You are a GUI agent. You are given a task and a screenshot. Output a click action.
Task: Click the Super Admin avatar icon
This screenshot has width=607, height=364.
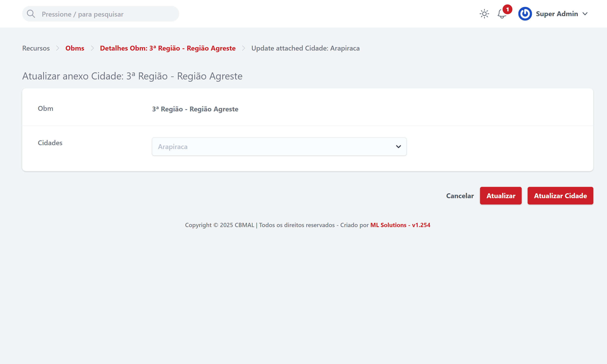pos(525,14)
